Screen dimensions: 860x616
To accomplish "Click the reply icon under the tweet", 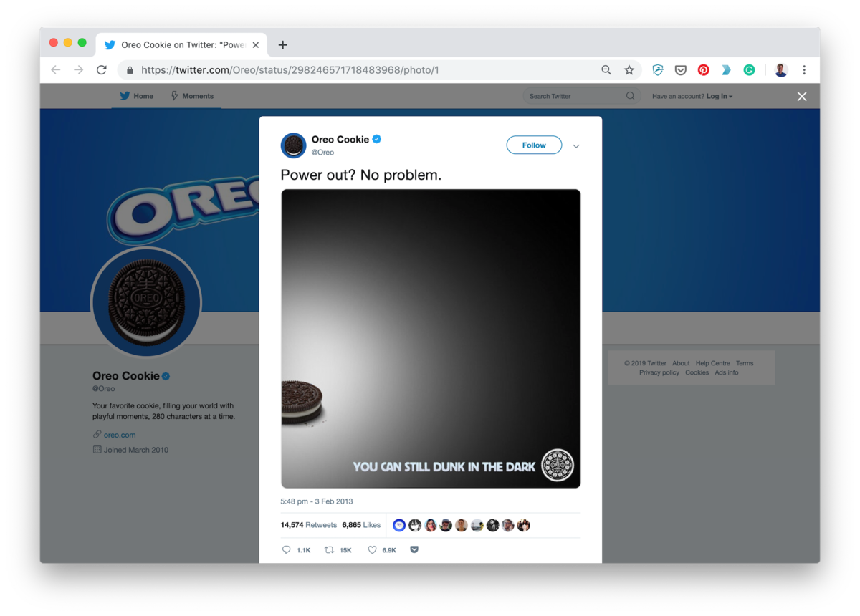I will pos(287,550).
